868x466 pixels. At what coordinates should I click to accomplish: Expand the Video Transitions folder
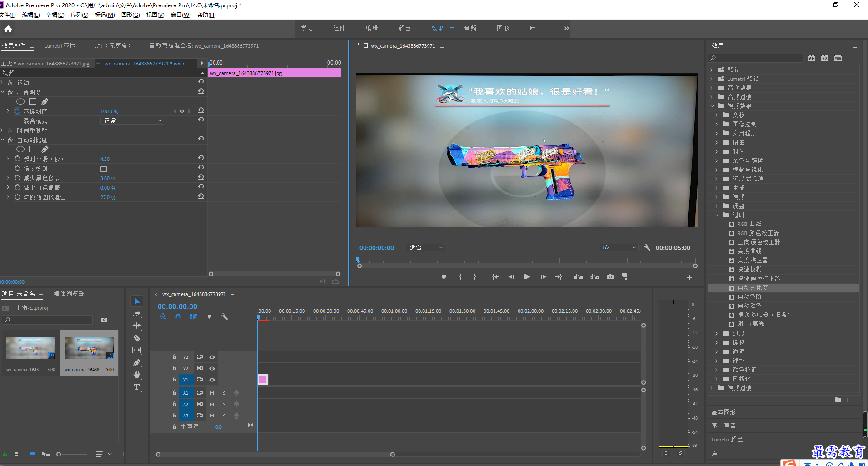pyautogui.click(x=712, y=388)
